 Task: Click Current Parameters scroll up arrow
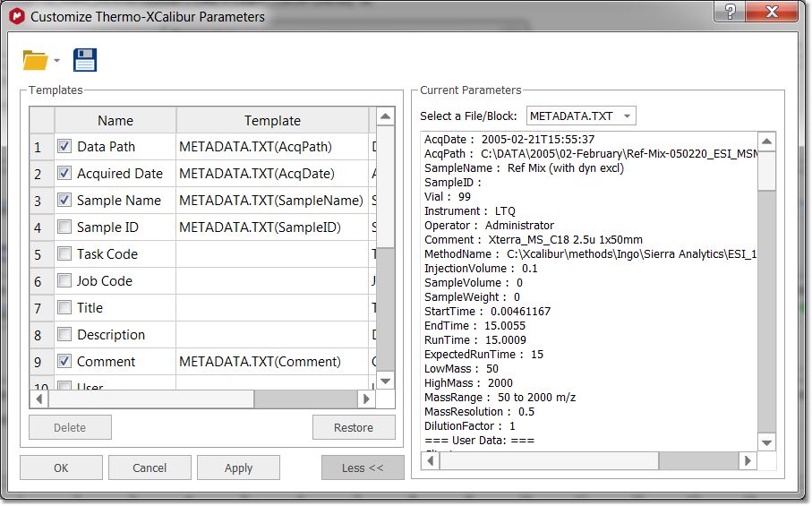767,142
